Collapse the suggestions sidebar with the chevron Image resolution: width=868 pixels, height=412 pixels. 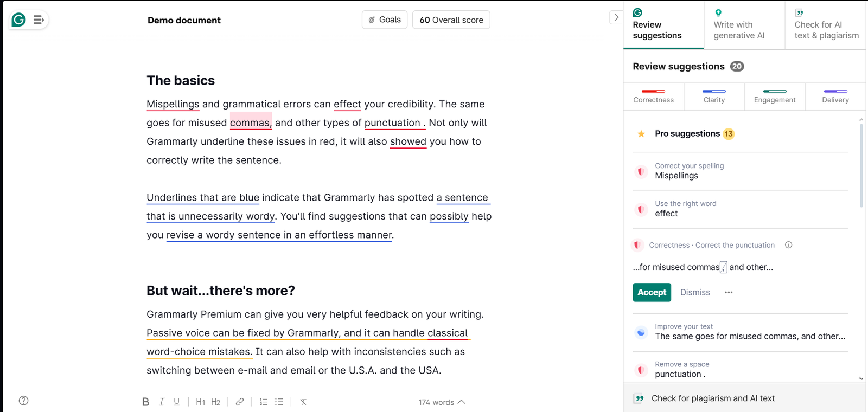(x=616, y=17)
